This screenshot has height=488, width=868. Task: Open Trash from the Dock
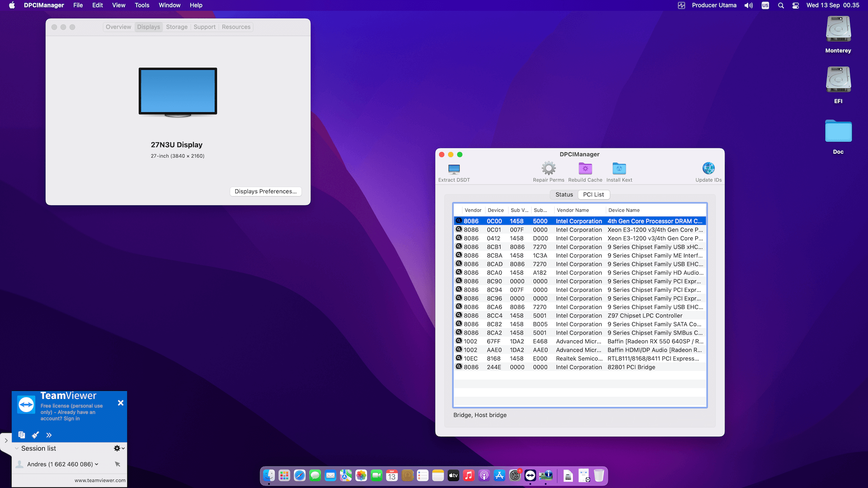click(599, 475)
